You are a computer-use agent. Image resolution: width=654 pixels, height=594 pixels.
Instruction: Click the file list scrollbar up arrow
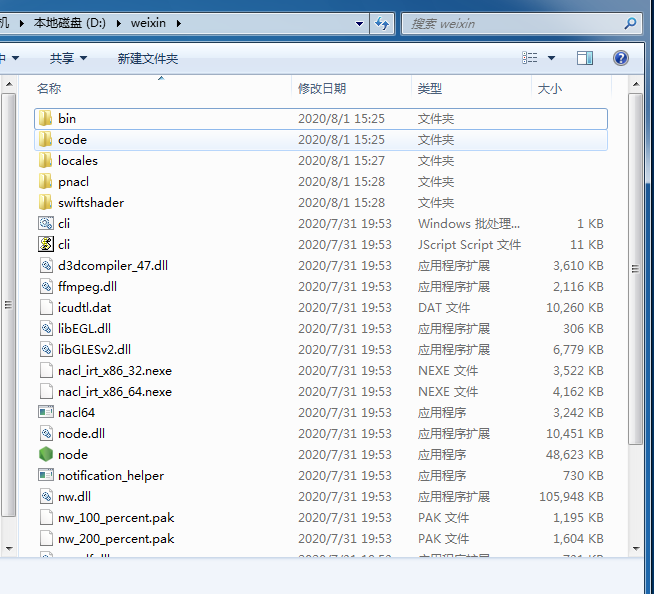pos(636,85)
